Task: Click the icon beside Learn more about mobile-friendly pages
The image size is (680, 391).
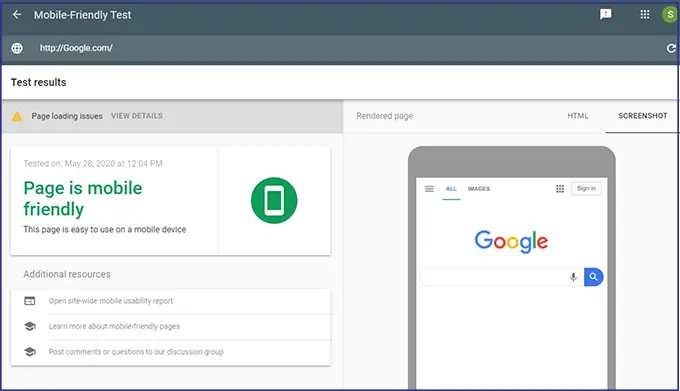Action: coord(30,326)
